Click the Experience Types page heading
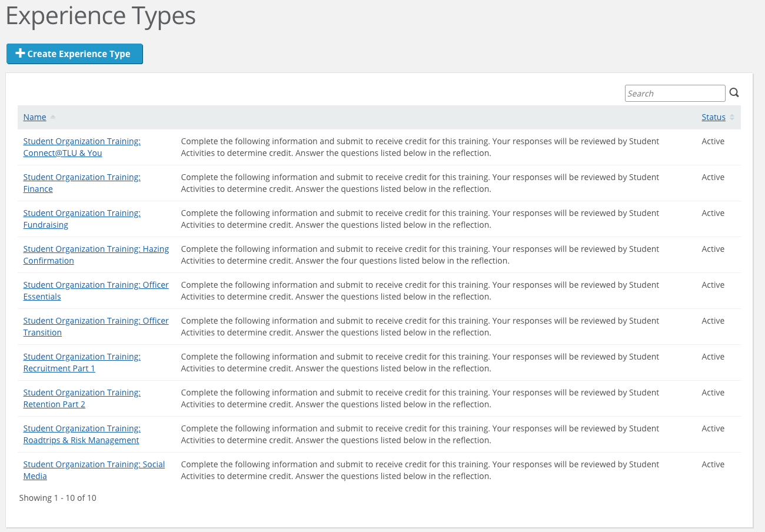 (101, 16)
